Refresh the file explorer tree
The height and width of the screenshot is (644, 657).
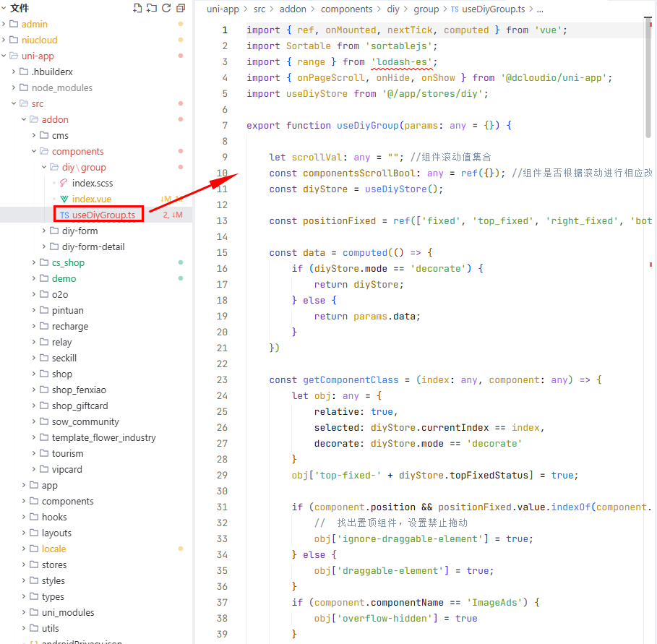166,8
